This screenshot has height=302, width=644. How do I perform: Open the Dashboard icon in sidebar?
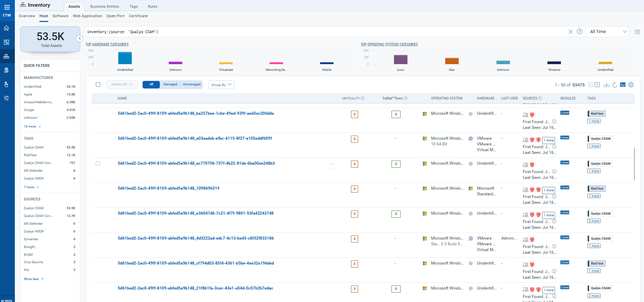[6, 42]
